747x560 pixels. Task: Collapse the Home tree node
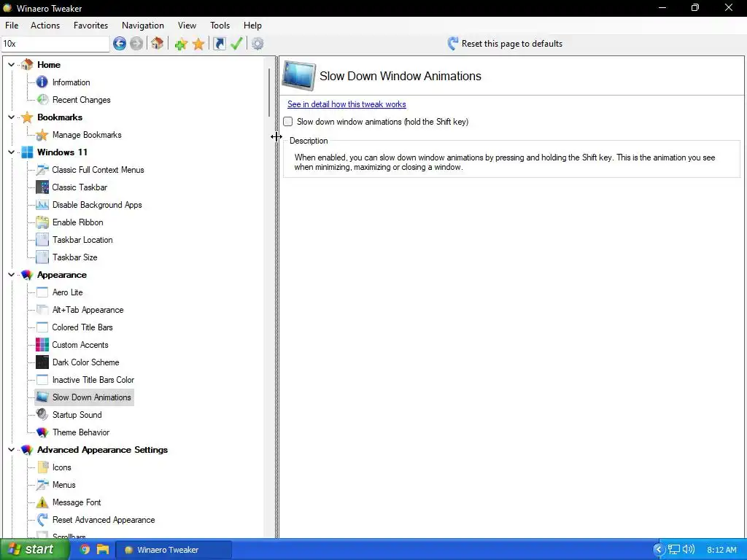point(12,64)
